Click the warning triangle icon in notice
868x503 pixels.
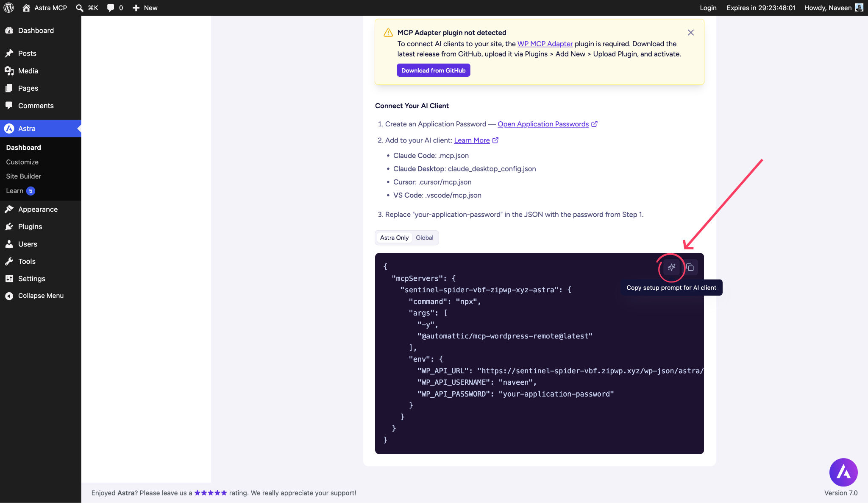388,33
